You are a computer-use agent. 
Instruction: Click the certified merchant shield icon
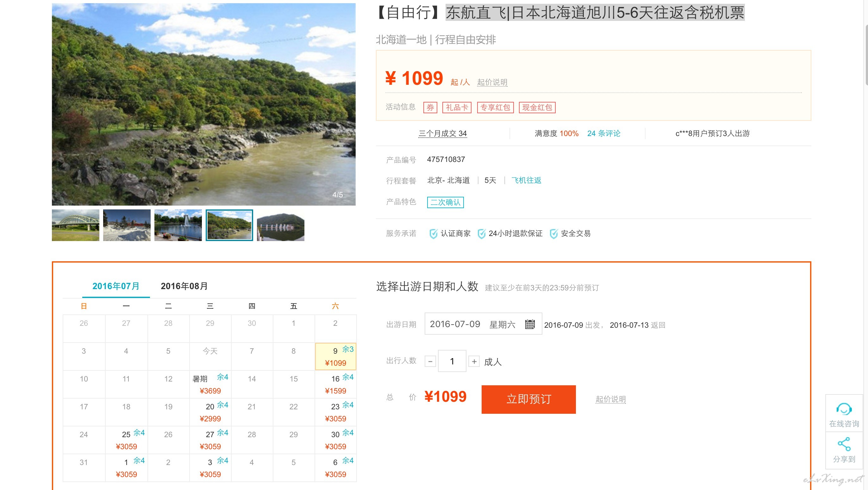[433, 233]
